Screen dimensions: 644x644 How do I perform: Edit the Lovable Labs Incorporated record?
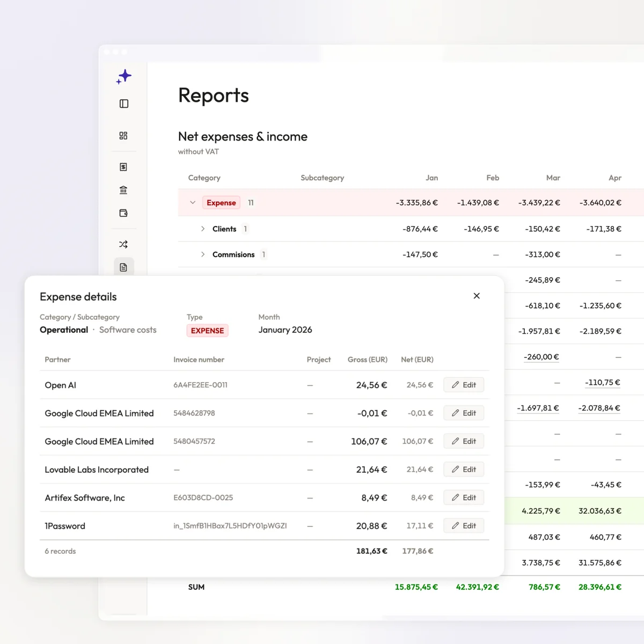pos(464,469)
